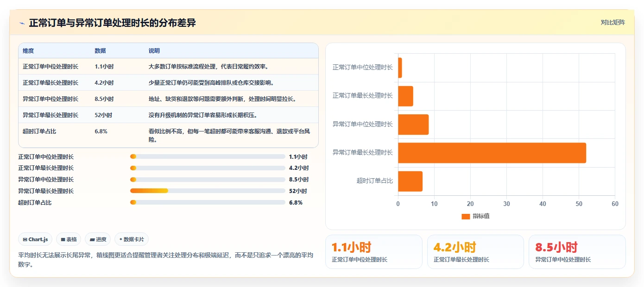This screenshot has width=644, height=287.
Task: Click the progress bar next to 6.8%
Action: point(208,202)
